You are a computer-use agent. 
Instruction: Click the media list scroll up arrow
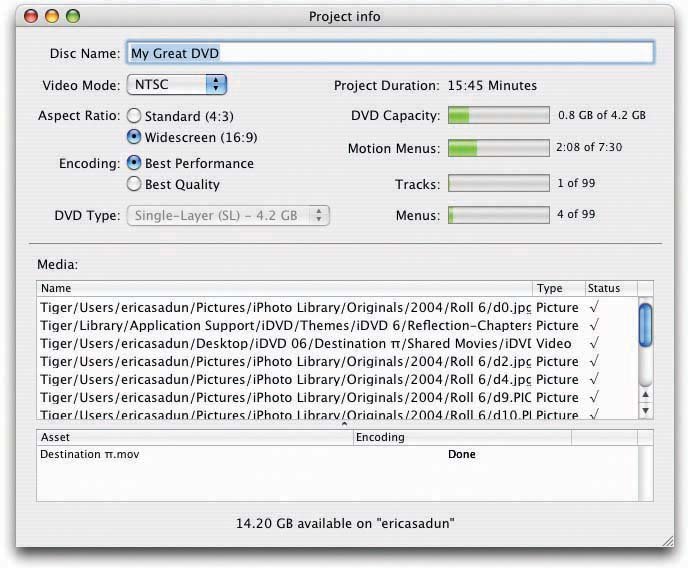tap(645, 395)
